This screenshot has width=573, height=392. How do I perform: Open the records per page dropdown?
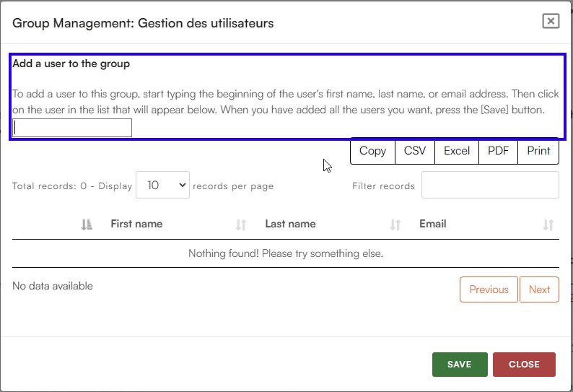(162, 185)
